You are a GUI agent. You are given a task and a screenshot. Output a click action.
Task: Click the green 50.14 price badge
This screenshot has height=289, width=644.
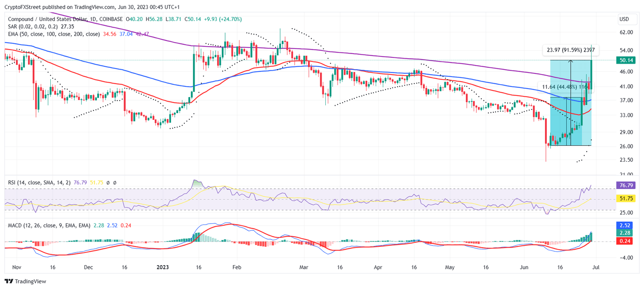626,60
